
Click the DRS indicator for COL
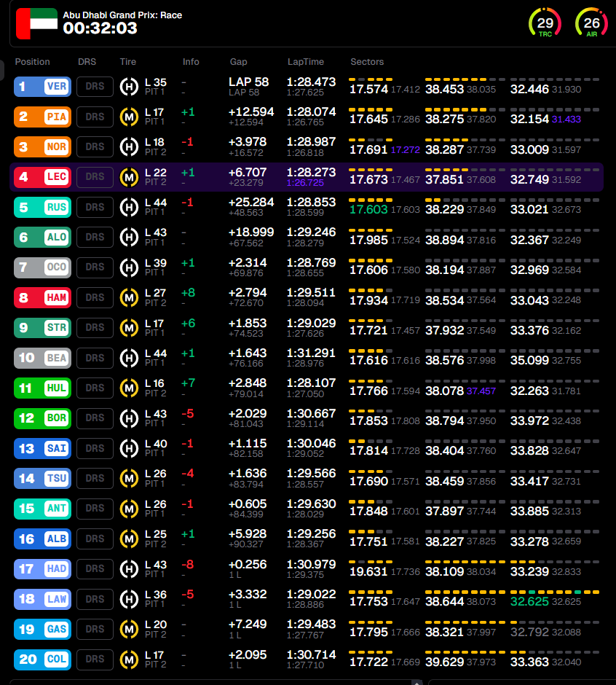(95, 659)
